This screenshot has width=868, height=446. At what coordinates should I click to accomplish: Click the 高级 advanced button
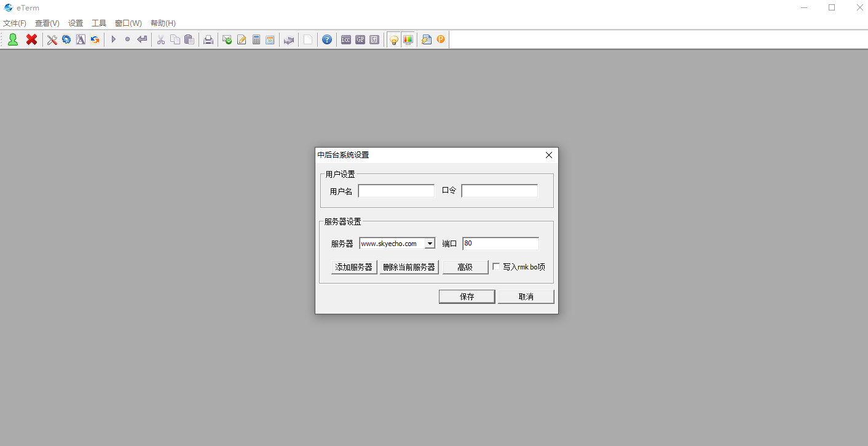(x=465, y=267)
